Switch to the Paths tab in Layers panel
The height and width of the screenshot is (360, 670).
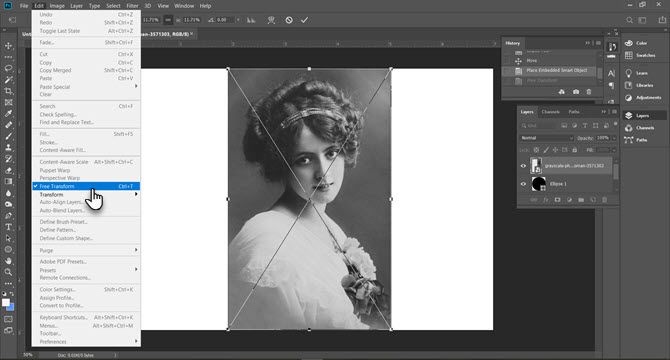point(573,112)
